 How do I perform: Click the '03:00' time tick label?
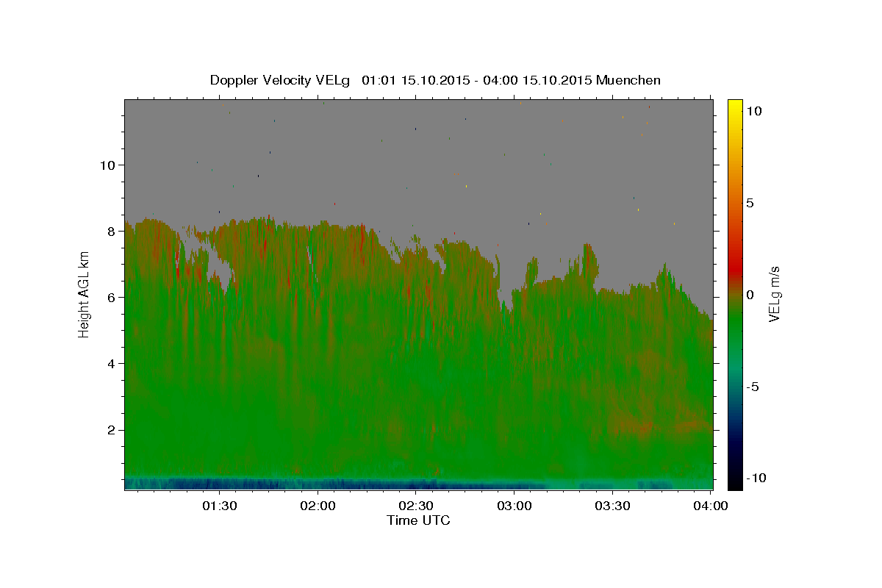[x=514, y=506]
